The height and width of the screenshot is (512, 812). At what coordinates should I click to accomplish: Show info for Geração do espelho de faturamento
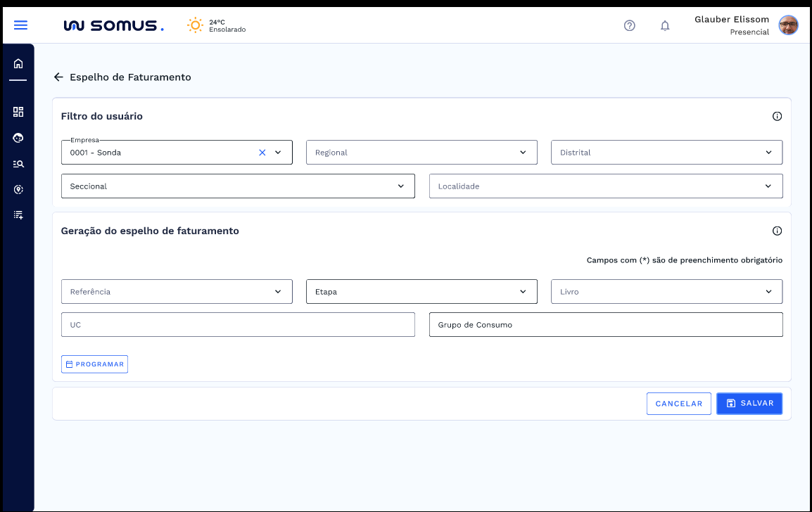pos(777,231)
